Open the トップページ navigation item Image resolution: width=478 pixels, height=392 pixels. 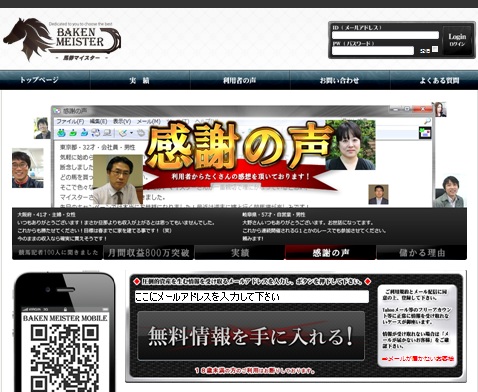[39, 80]
